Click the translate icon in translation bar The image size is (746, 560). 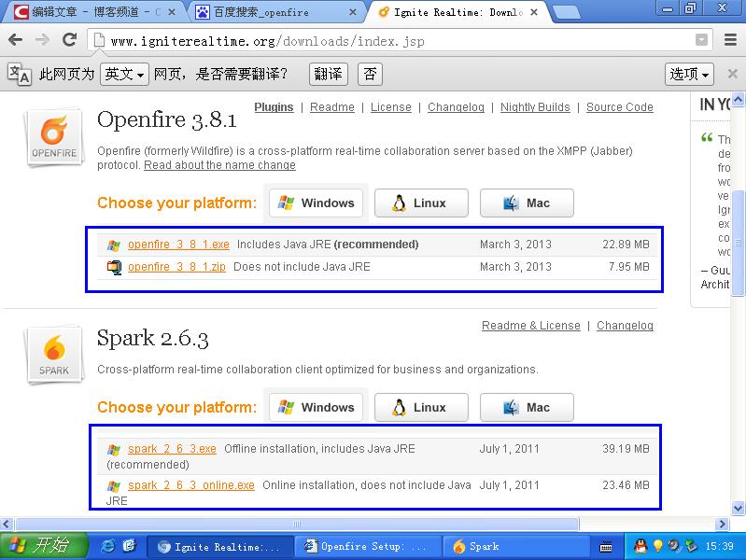click(x=19, y=75)
